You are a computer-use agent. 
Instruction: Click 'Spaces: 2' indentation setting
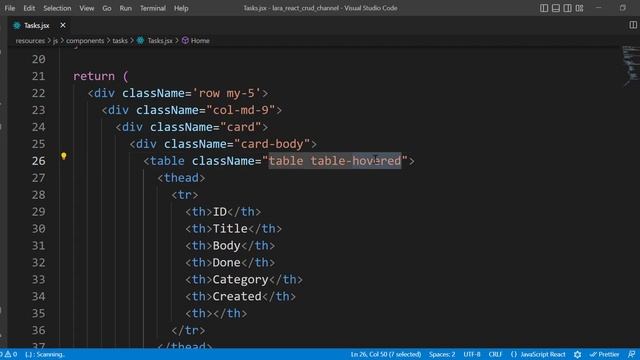(442, 354)
